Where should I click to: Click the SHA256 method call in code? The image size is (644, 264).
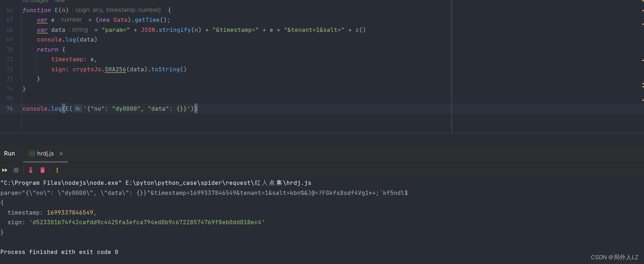click(x=115, y=69)
